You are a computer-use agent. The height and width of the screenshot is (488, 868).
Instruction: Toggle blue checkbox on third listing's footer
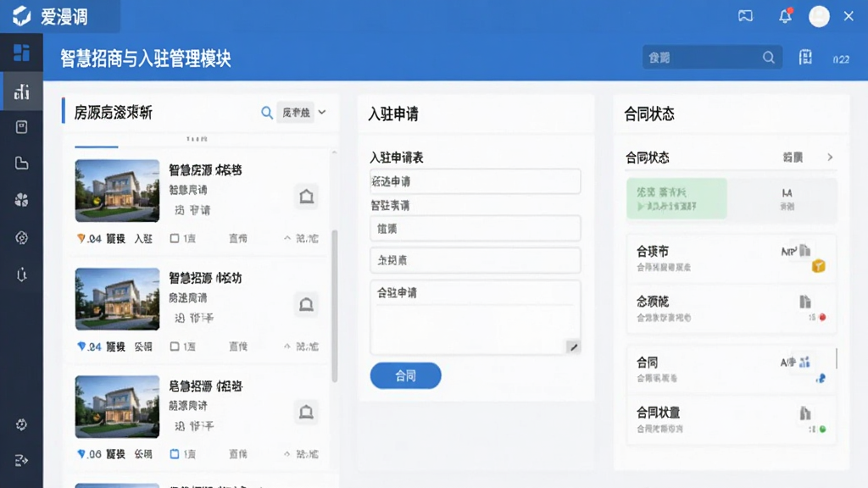click(175, 454)
